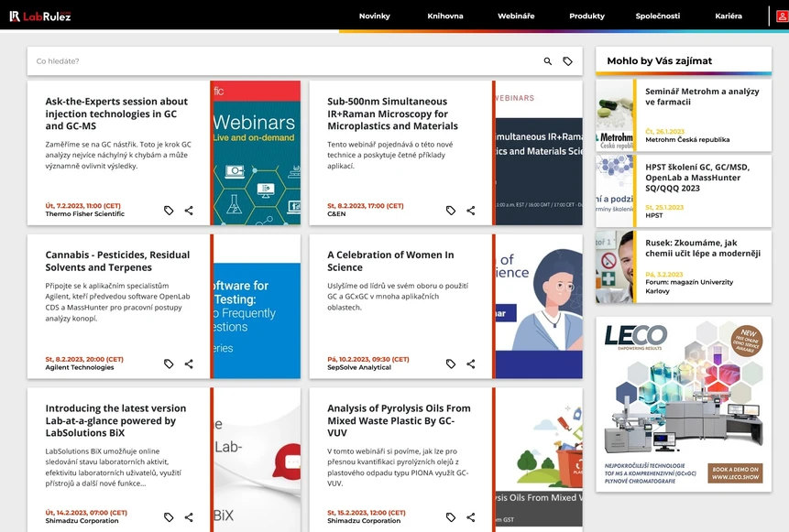
Task: Open the red user profile icon
Action: [x=781, y=15]
